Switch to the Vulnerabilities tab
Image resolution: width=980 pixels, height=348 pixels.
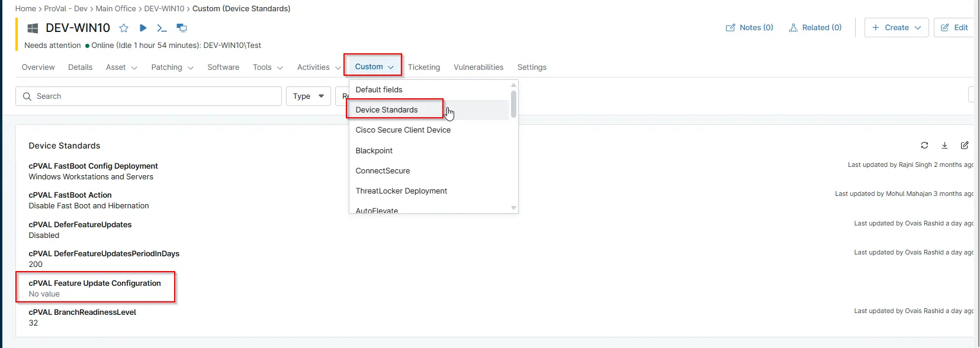click(478, 67)
